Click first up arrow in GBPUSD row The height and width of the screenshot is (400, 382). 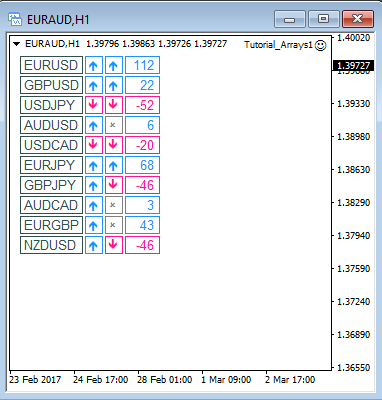coord(94,85)
